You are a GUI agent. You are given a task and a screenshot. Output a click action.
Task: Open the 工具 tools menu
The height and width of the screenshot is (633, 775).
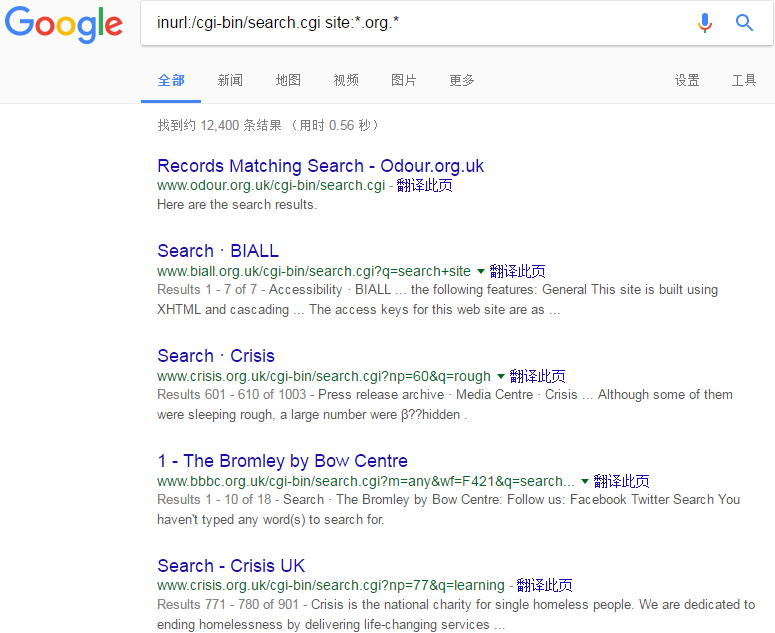tap(744, 80)
